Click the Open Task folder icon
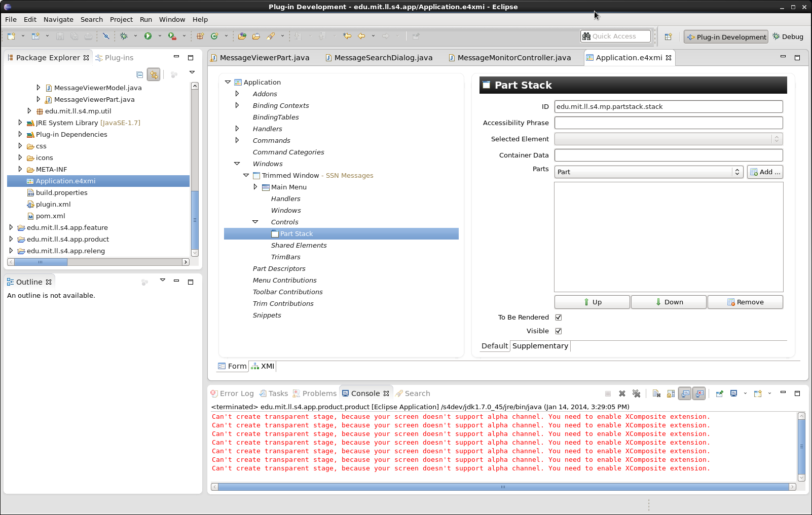Image resolution: width=812 pixels, height=515 pixels. tap(256, 36)
